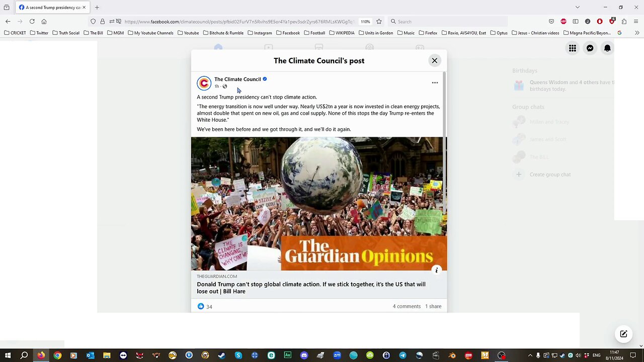Image resolution: width=644 pixels, height=362 pixels.
Task: Click the site padlock icon
Action: point(102,22)
